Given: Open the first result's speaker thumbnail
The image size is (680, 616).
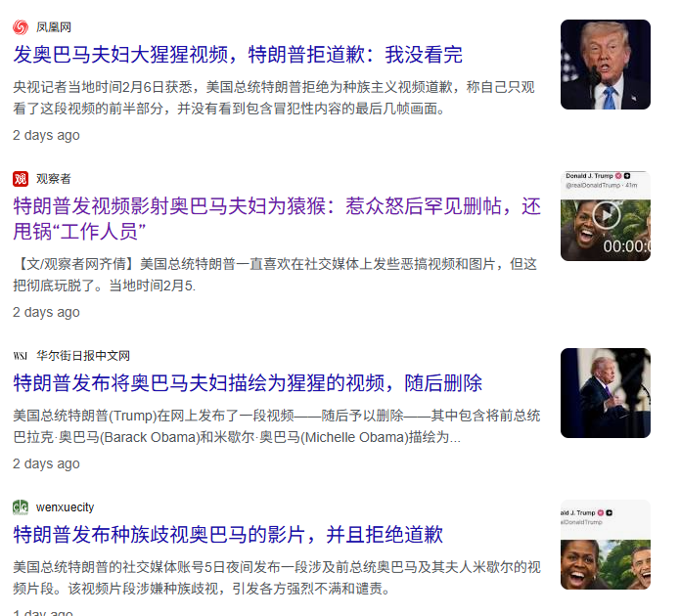Looking at the screenshot, I should (x=606, y=65).
